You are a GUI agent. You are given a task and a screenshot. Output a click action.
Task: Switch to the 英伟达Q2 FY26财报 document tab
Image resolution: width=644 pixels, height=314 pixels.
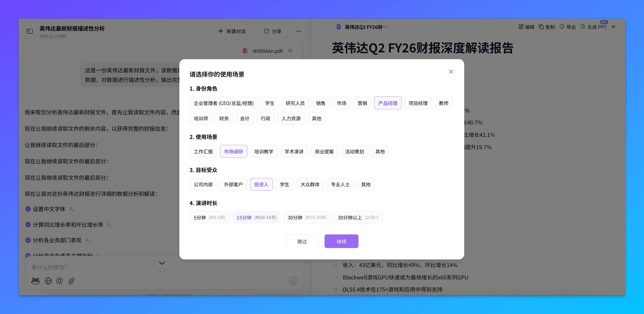362,27
